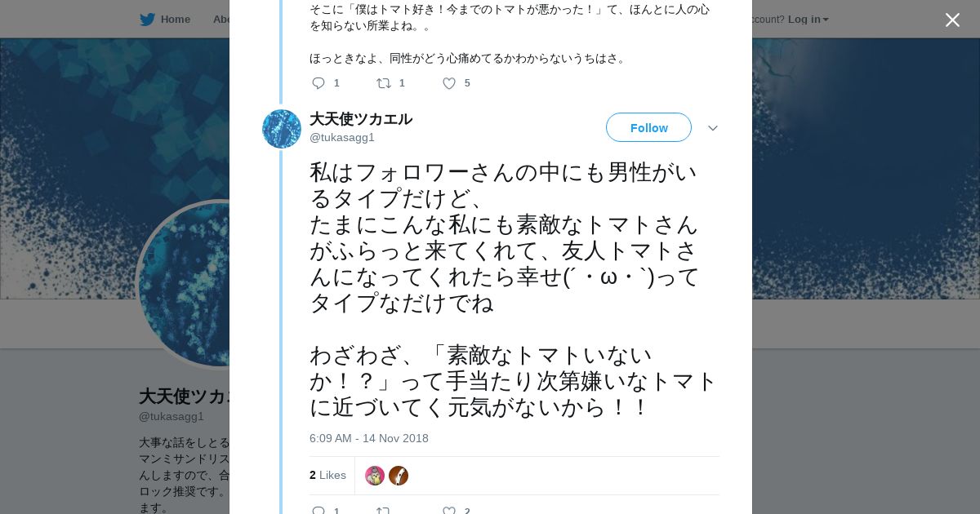Click the large profile picture in background
This screenshot has height=514, width=980.
(x=184, y=284)
